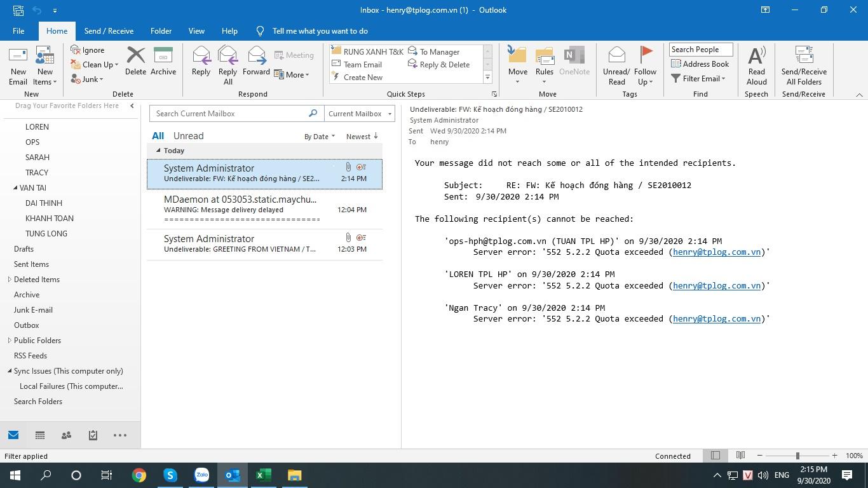Open the File tab

coord(18,30)
